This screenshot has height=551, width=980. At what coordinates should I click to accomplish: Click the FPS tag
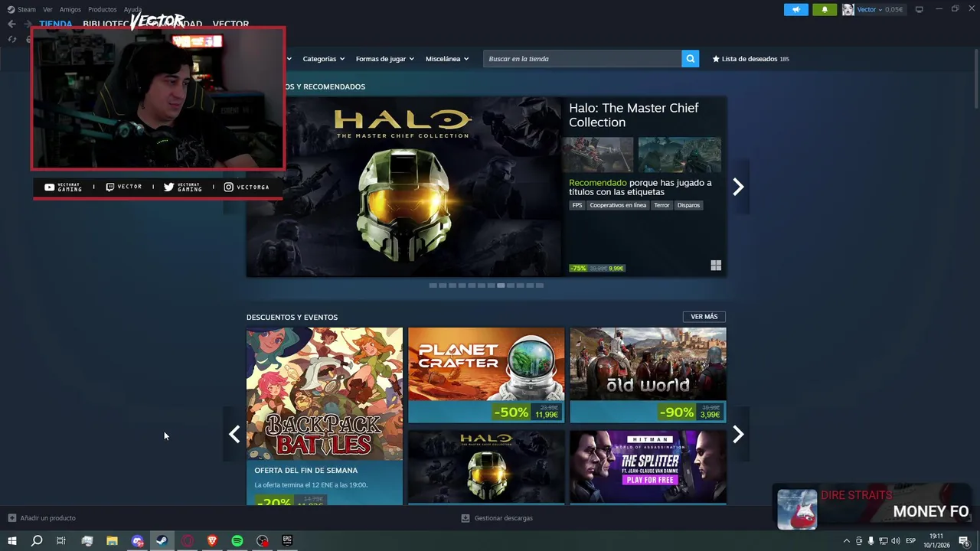pyautogui.click(x=577, y=205)
